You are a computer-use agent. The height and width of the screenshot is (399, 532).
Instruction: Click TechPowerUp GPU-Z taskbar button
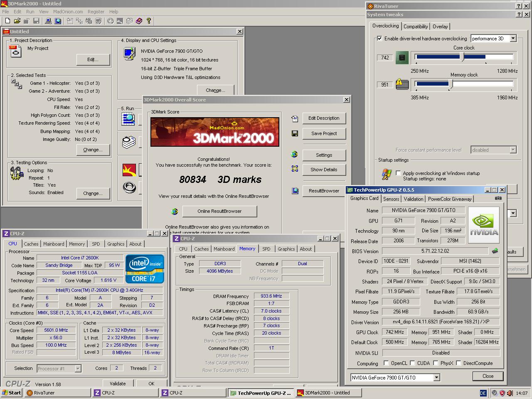[261, 393]
